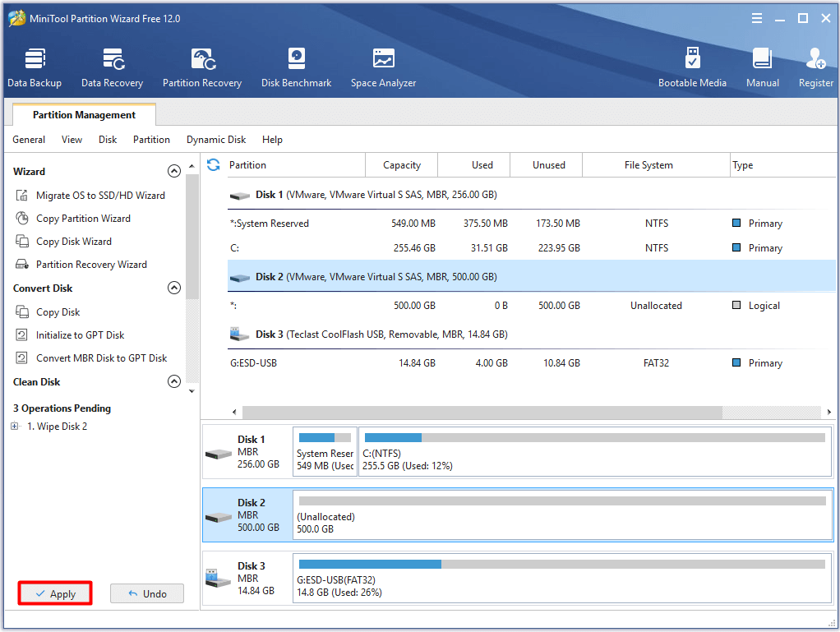Click the Unallocated 500.0 GB block in the disk map

point(562,515)
